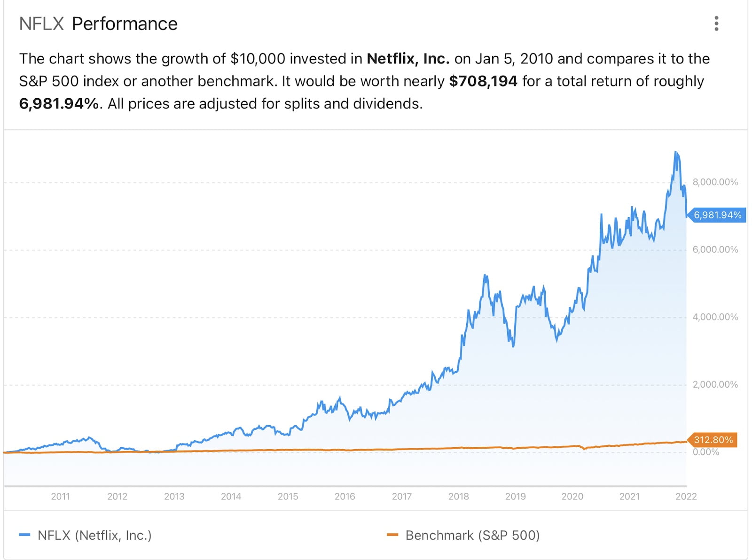Screen dimensions: 752x560
Task: Toggle the Benchmark (S&P 500) legend series
Action: pyautogui.click(x=472, y=535)
